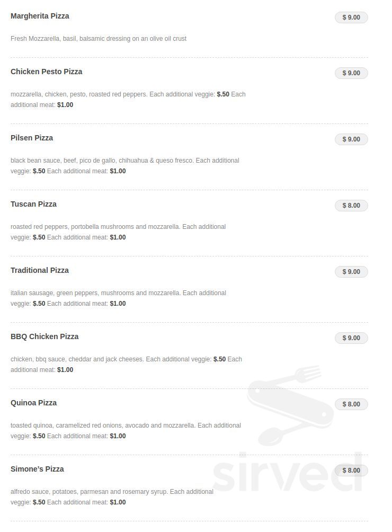Click Margherita Pizza's $9.00 price badge

coord(351,17)
